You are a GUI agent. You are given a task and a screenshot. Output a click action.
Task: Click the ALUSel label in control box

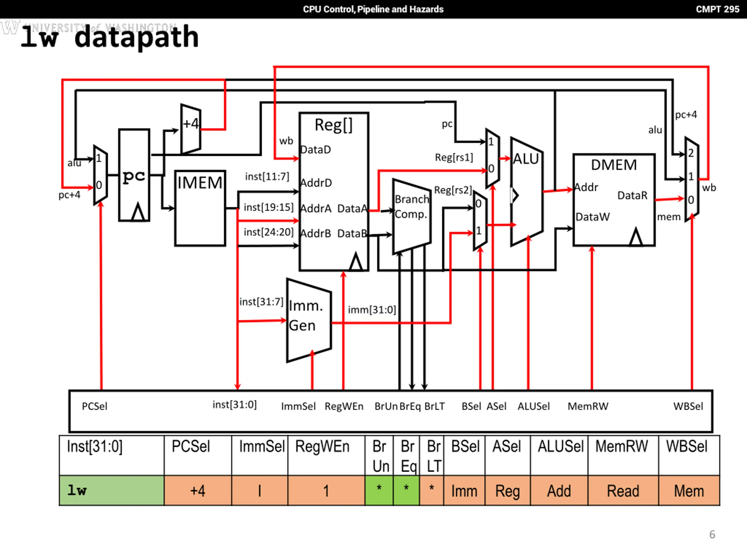[x=534, y=406]
